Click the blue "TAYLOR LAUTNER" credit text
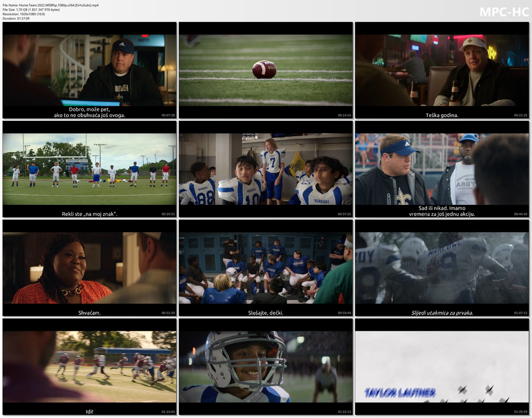The height and width of the screenshot is (418, 532). [400, 393]
